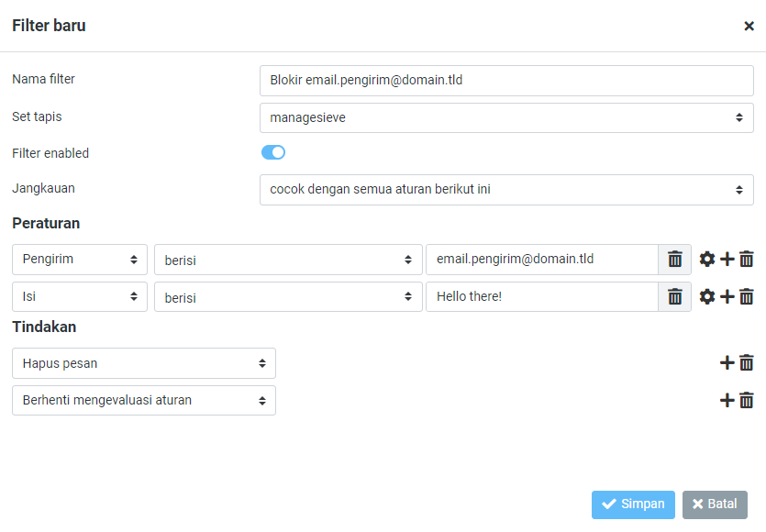Image resolution: width=766 pixels, height=532 pixels.
Task: Open advanced settings gear on the Pengirim rule
Action: [706, 260]
